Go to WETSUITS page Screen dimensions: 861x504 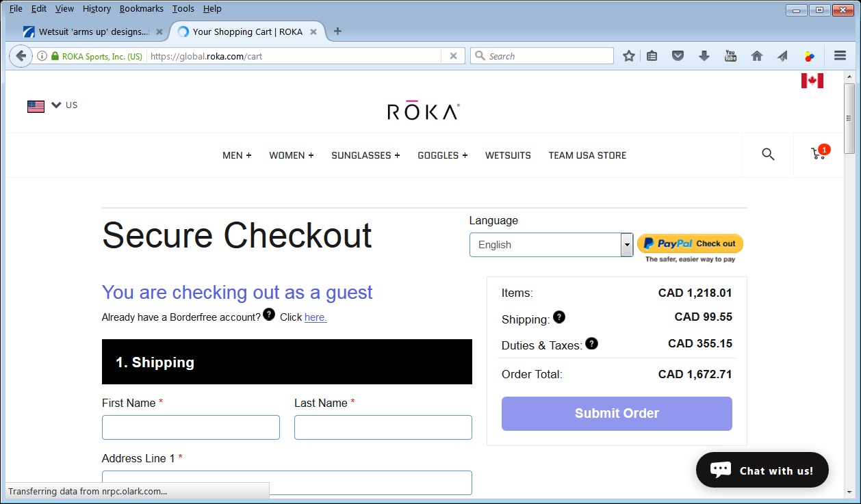coord(508,155)
